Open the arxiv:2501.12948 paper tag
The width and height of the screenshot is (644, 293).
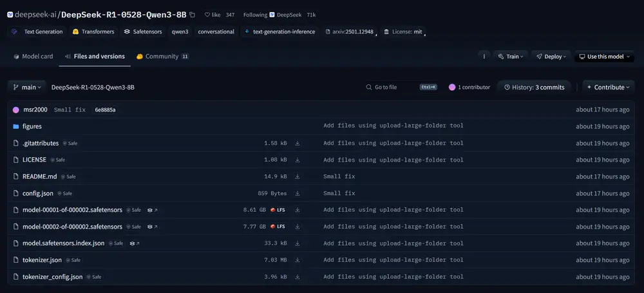(350, 32)
